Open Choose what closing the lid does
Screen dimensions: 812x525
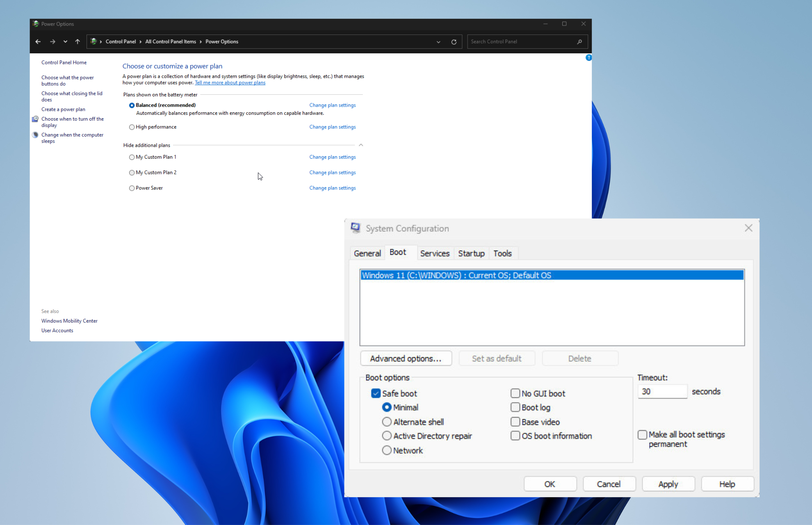click(x=72, y=96)
